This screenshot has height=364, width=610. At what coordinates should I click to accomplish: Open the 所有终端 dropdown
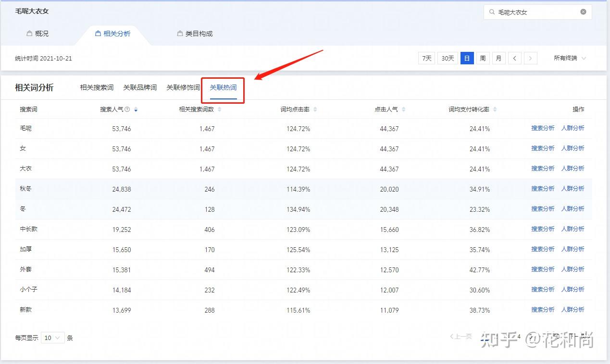pyautogui.click(x=570, y=58)
